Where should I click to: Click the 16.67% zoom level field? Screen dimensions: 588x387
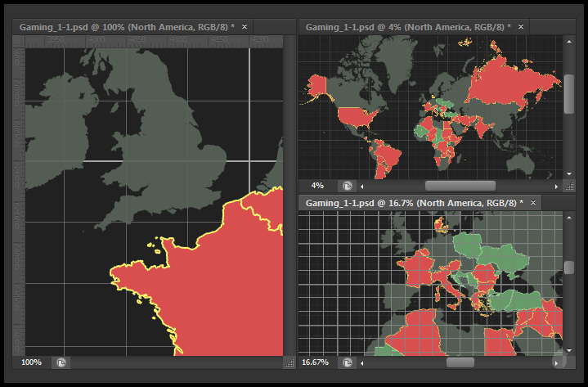[316, 362]
